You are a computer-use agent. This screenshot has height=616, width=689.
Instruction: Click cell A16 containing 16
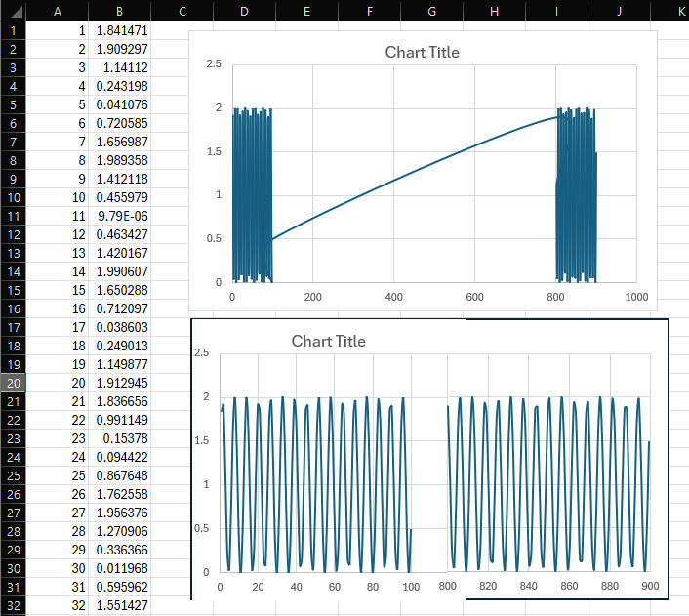pos(58,308)
